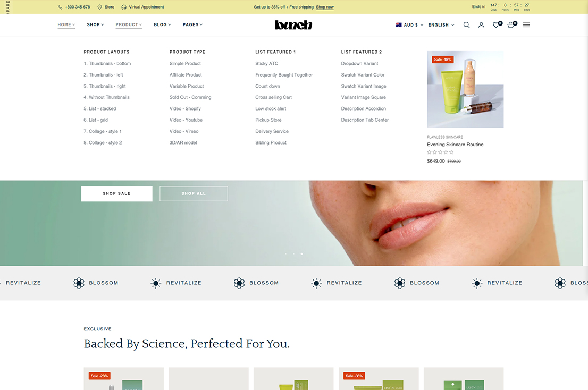Open the shopping cart icon

(x=510, y=25)
